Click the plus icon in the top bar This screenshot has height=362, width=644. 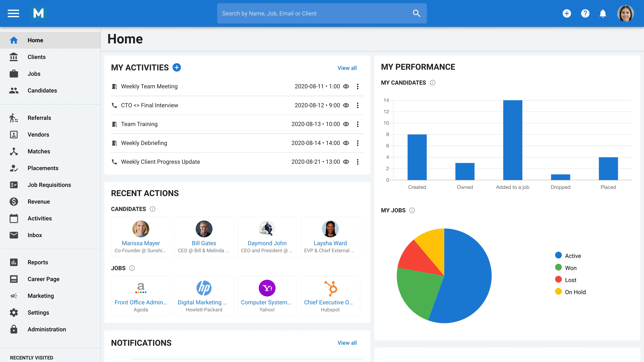coord(567,13)
